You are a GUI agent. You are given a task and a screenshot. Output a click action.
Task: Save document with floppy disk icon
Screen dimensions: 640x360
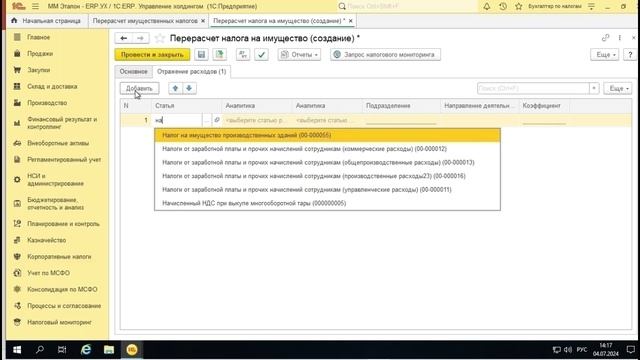[x=201, y=54]
